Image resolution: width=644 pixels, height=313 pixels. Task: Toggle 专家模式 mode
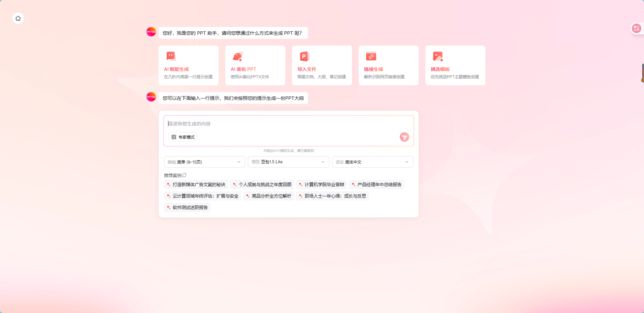[x=183, y=137]
